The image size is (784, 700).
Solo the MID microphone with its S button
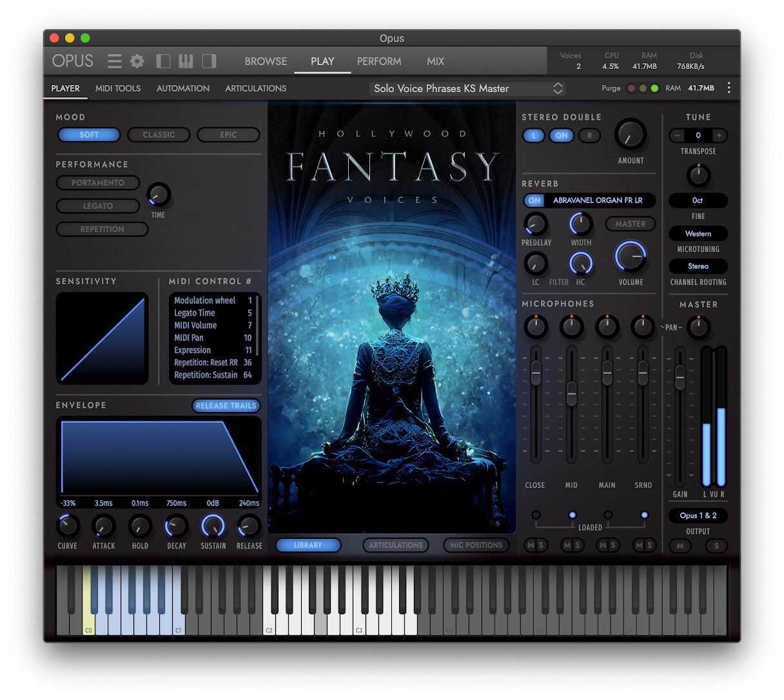point(578,545)
